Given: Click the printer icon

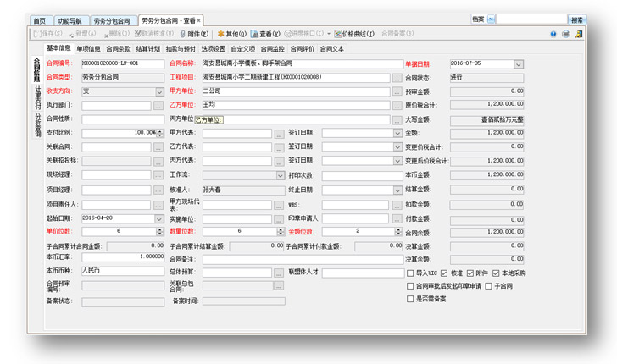Looking at the screenshot, I should point(566,34).
